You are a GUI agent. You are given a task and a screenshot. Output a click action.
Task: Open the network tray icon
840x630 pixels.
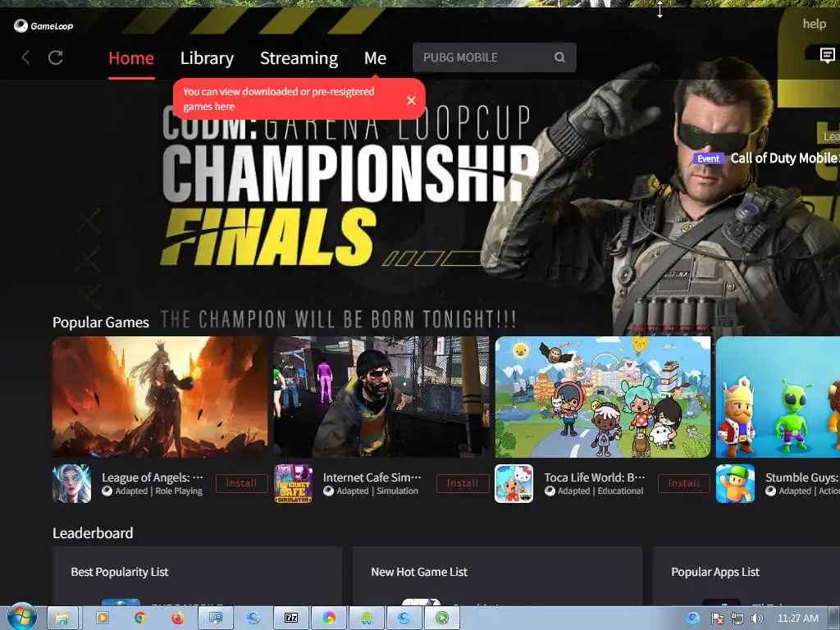pyautogui.click(x=737, y=619)
